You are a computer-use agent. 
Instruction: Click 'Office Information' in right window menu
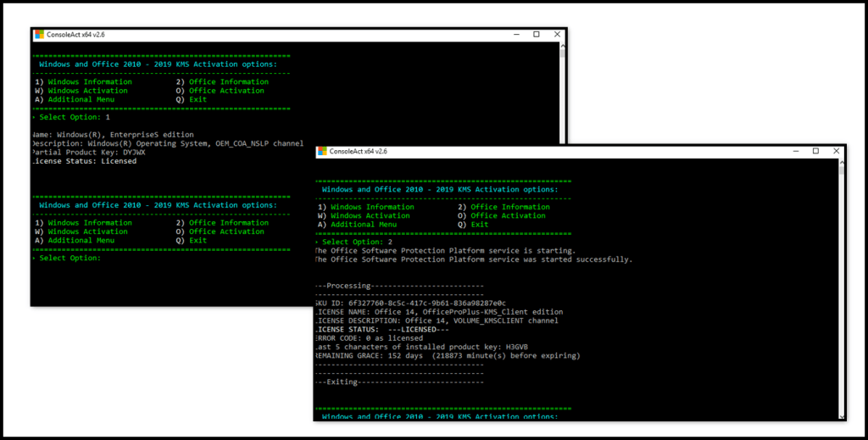click(510, 207)
